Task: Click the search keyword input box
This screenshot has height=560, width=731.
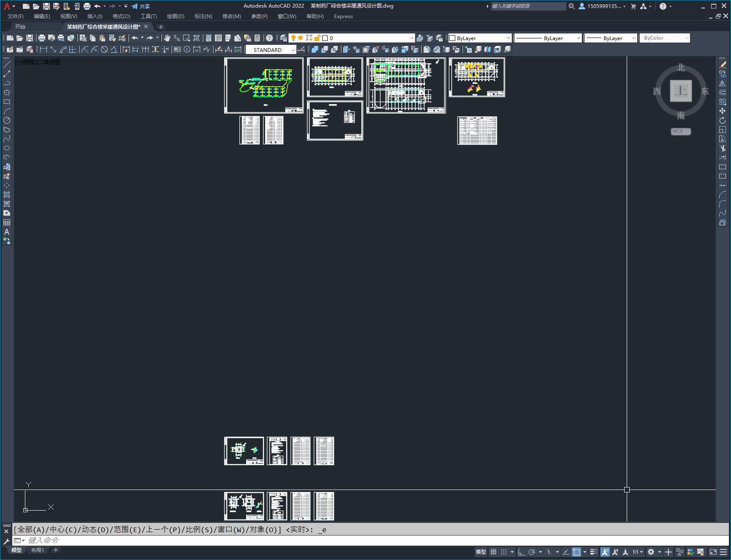Action: [528, 6]
